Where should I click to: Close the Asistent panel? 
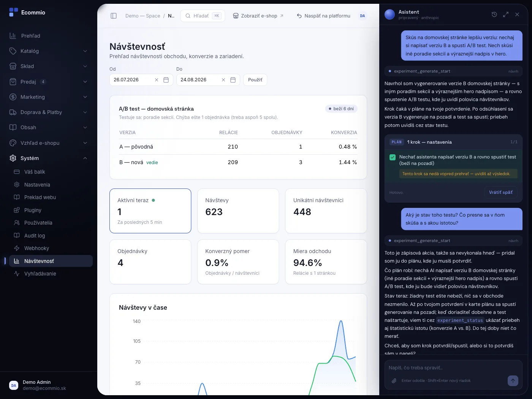point(517,14)
